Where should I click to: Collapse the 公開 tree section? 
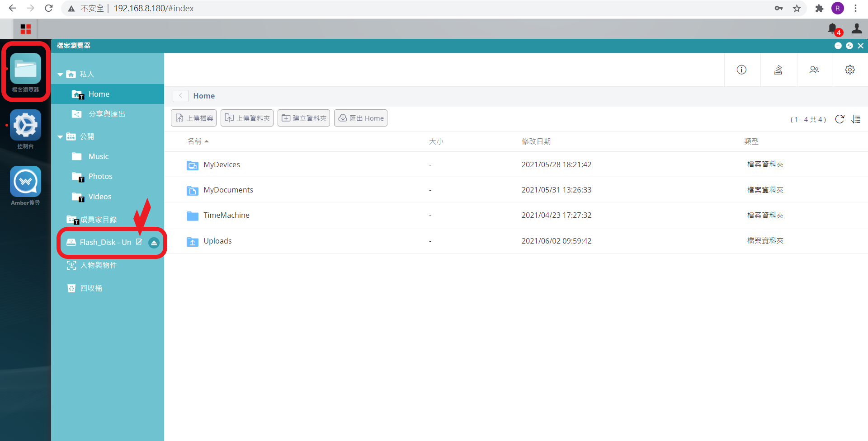pyautogui.click(x=60, y=137)
